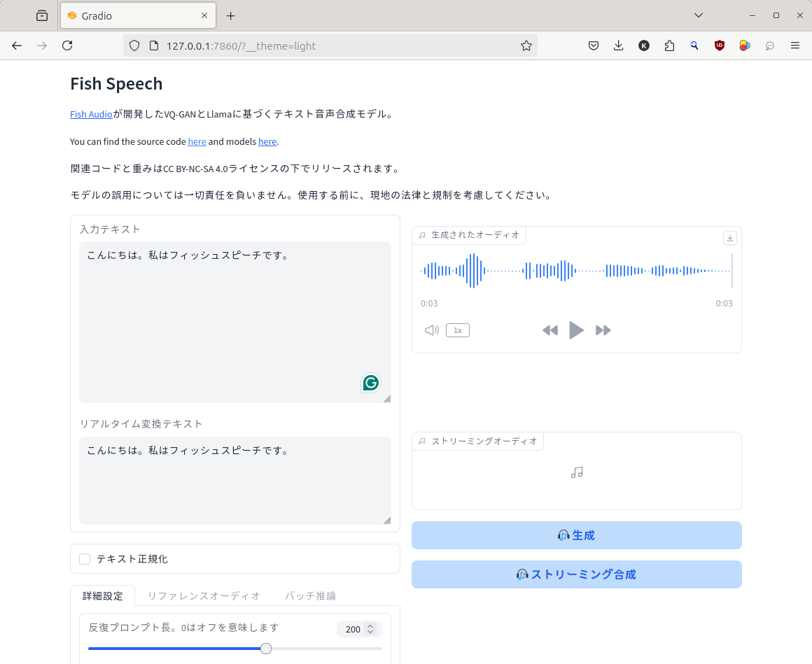Mute the audio volume icon
The height and width of the screenshot is (664, 812).
point(431,330)
